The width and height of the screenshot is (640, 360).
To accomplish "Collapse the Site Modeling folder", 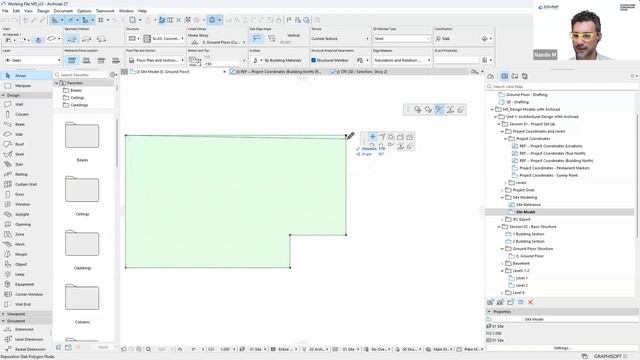I will point(502,198).
